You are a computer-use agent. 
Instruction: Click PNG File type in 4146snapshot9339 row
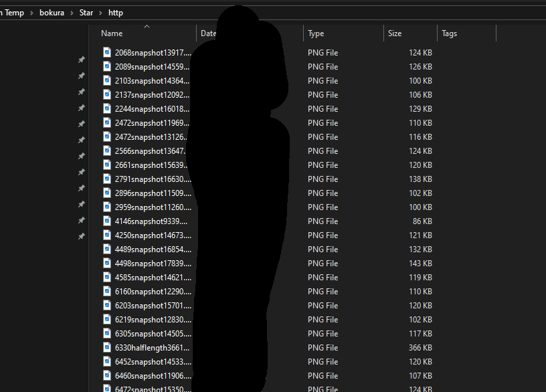pos(323,221)
